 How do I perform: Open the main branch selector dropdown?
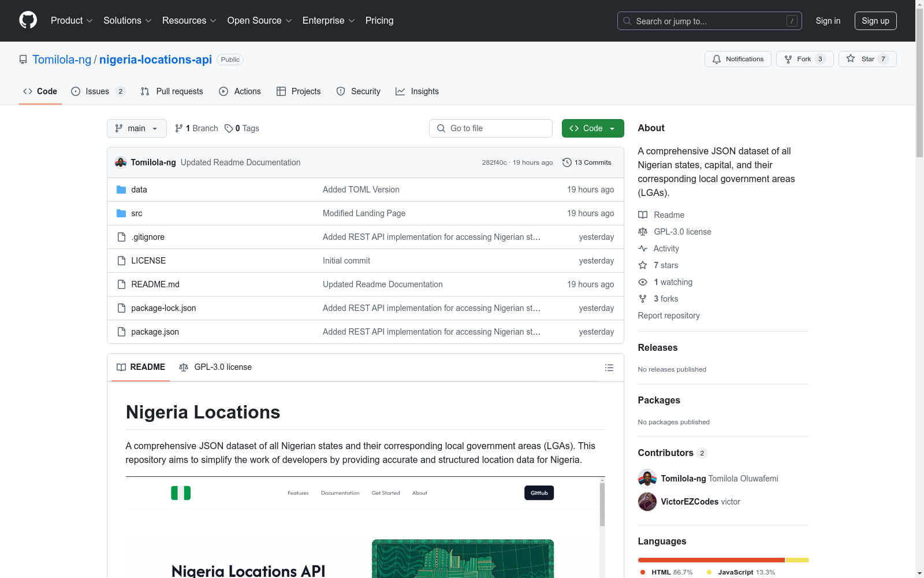[137, 128]
